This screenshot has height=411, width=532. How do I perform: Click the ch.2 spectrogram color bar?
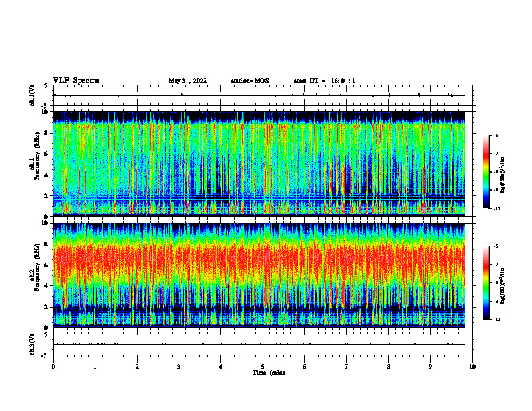[x=486, y=283]
